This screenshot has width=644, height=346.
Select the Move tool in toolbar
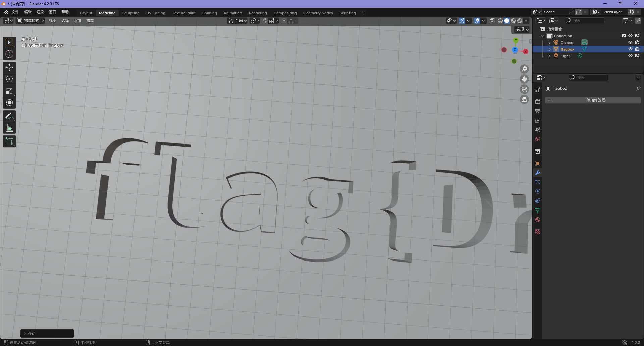9,67
